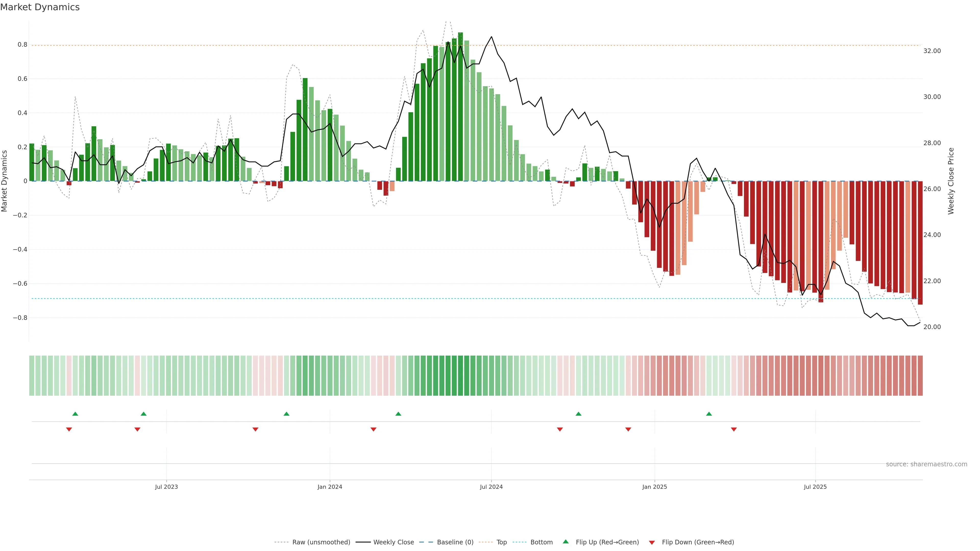This screenshot has width=980, height=551.
Task: Click the rightmost green Flip Up triangle marker
Action: click(709, 414)
